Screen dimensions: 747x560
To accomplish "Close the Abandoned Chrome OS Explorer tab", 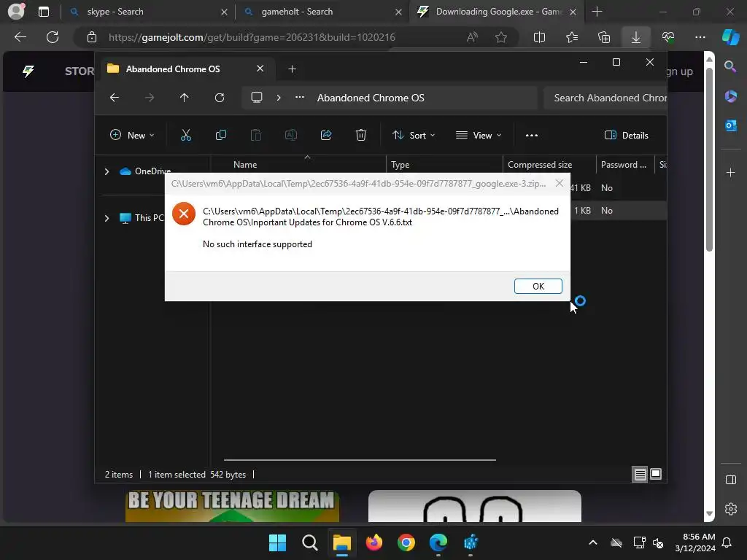I will (260, 69).
